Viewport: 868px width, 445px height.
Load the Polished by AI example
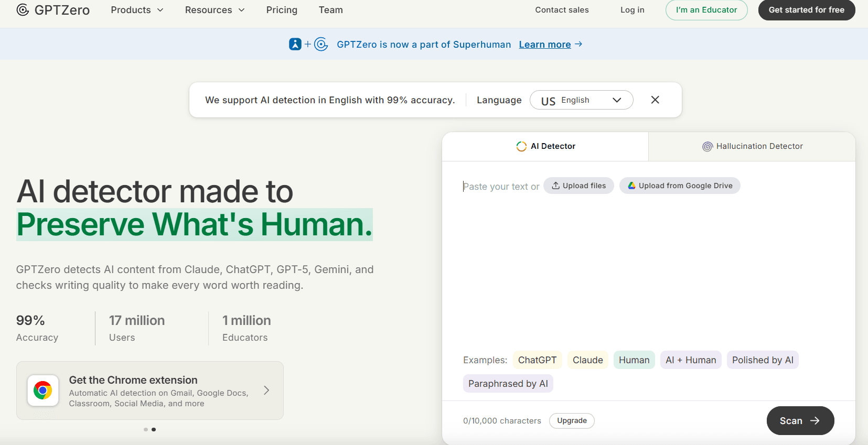click(763, 360)
